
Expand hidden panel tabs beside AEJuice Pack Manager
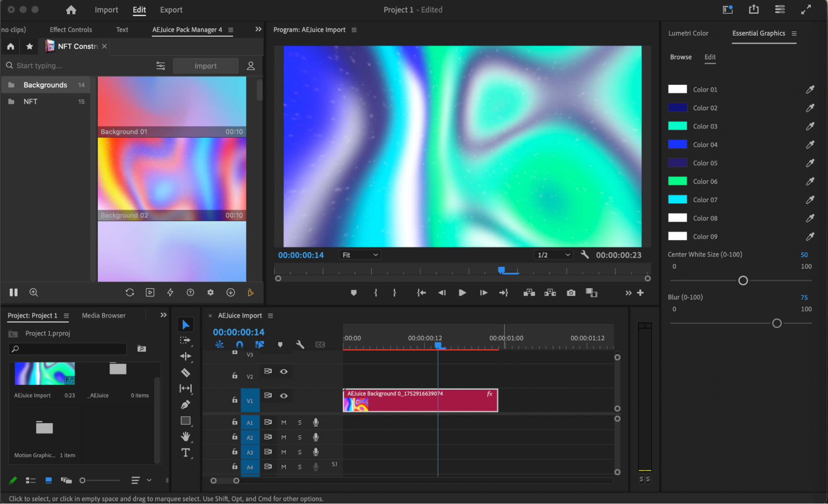click(x=258, y=29)
